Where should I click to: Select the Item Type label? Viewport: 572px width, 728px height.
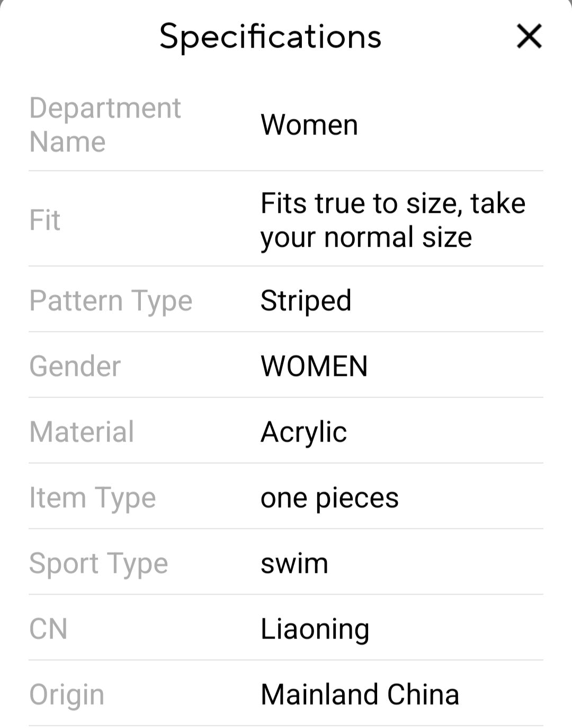pyautogui.click(x=93, y=498)
